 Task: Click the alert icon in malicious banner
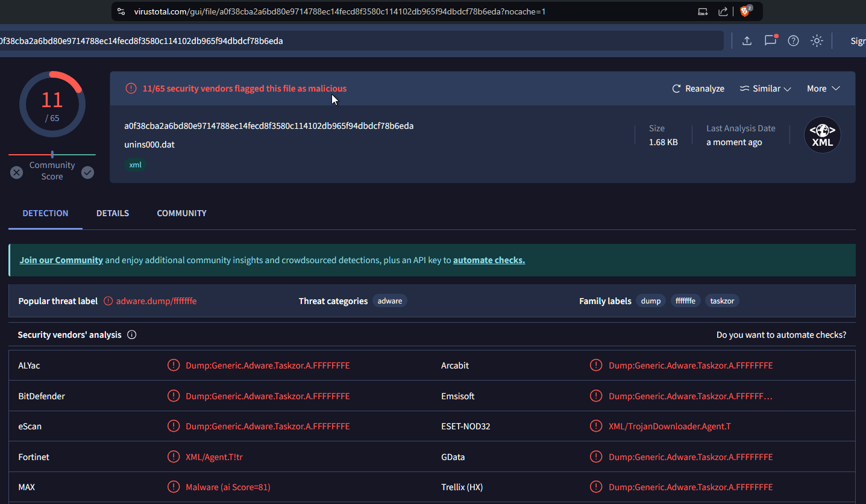131,89
